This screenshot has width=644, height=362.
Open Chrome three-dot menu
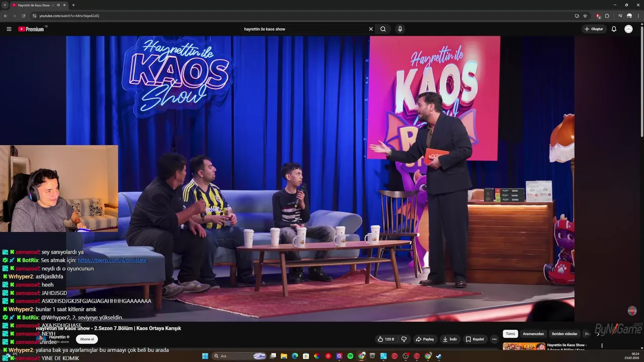(638, 16)
